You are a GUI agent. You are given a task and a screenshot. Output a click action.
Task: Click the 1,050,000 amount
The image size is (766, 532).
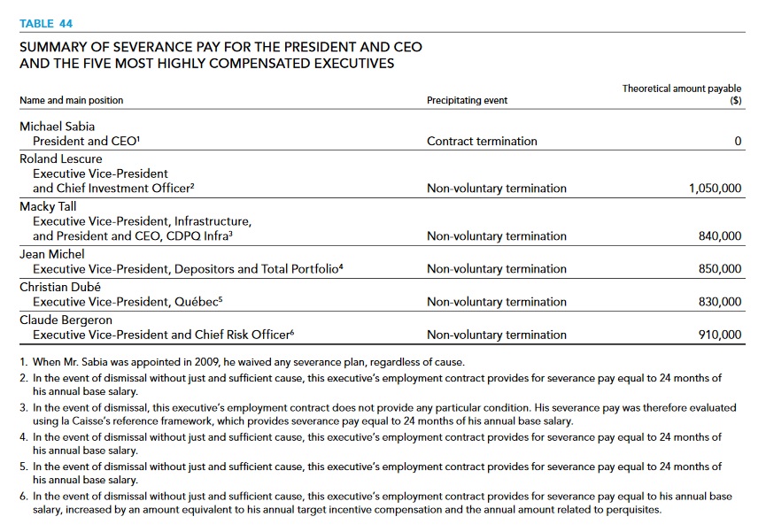click(715, 189)
